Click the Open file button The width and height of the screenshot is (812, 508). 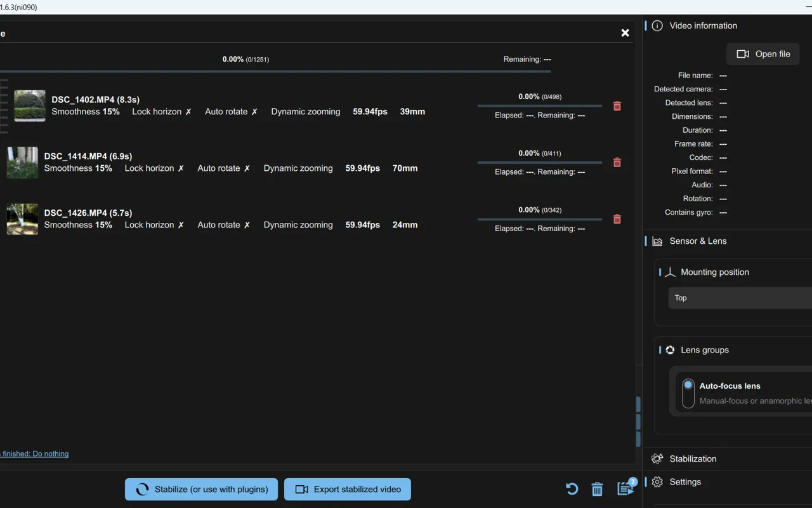click(763, 54)
